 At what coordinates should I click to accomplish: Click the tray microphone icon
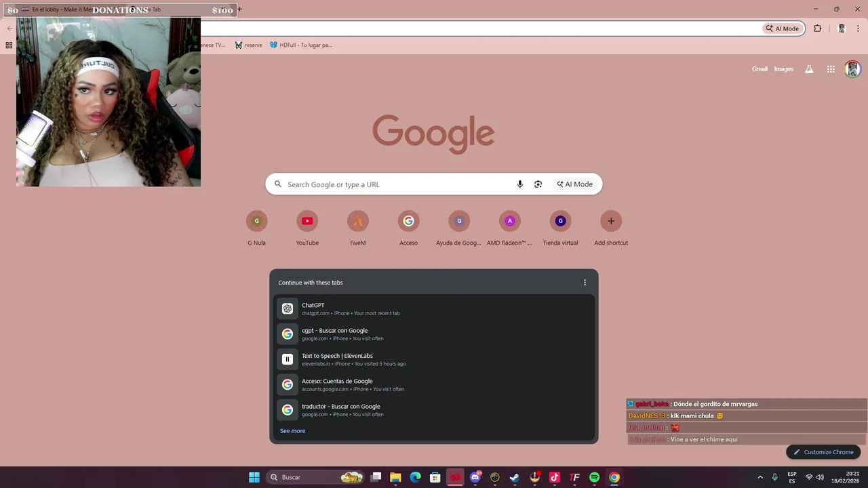774,477
